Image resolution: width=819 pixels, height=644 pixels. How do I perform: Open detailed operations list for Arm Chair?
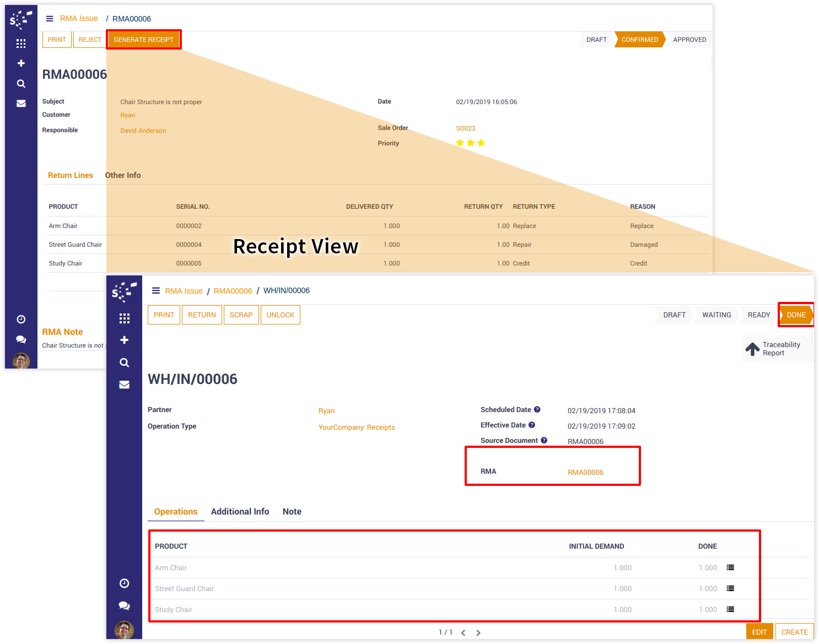click(x=730, y=567)
